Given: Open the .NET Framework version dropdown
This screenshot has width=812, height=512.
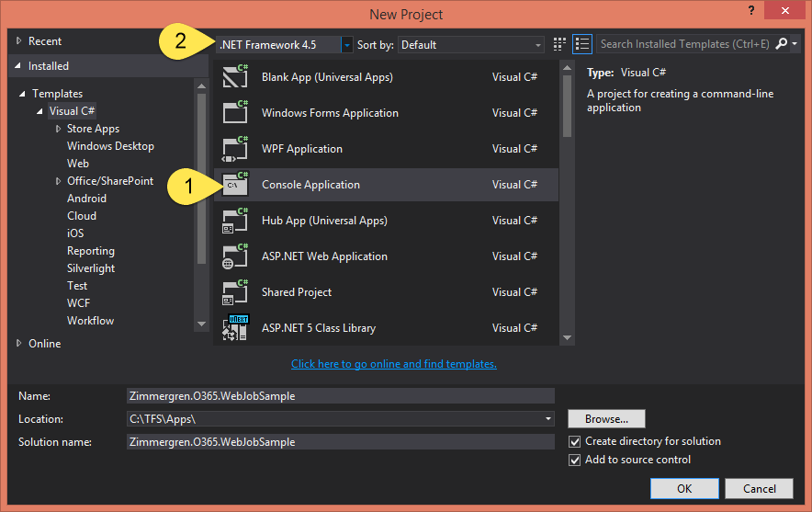Looking at the screenshot, I should [x=346, y=44].
